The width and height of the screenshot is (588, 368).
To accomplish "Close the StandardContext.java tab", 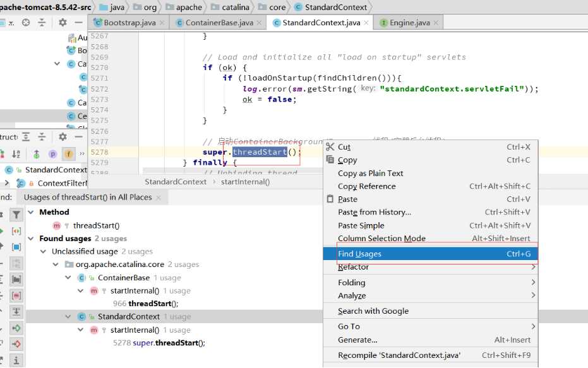I will pyautogui.click(x=366, y=23).
